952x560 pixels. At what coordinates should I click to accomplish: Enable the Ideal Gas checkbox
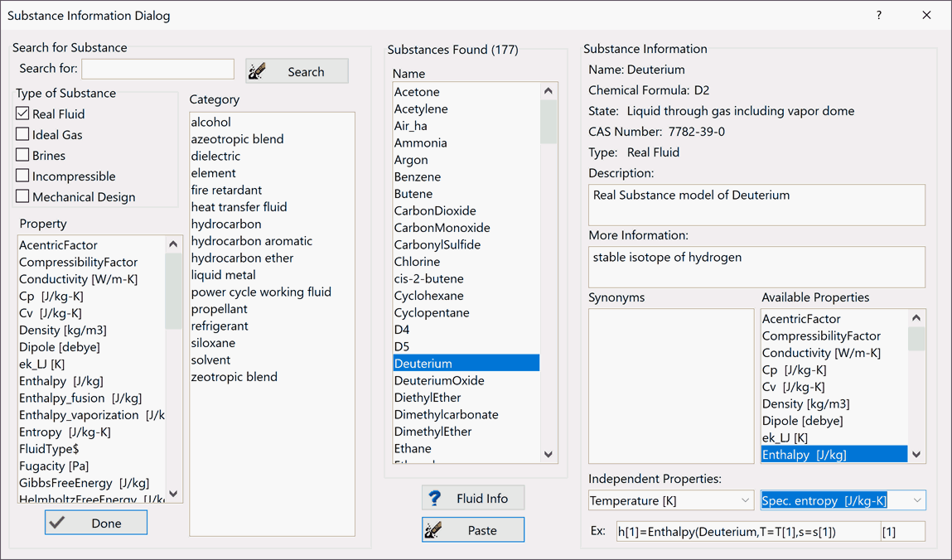coord(22,134)
